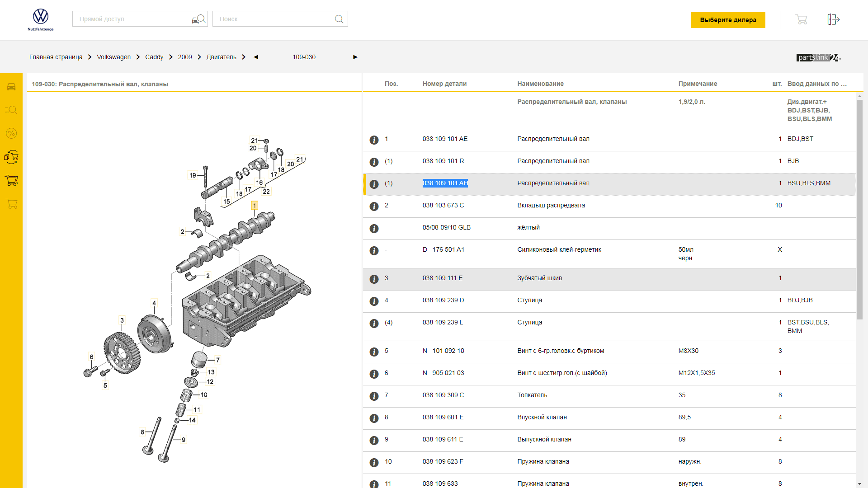Click the Примечание column header
Viewport: 868px width, 488px height.
coord(698,84)
